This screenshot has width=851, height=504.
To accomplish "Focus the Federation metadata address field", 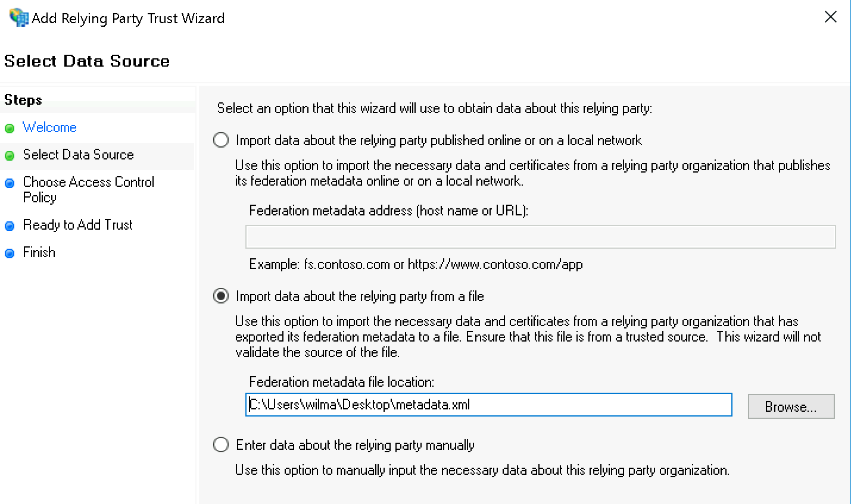I will pos(540,237).
